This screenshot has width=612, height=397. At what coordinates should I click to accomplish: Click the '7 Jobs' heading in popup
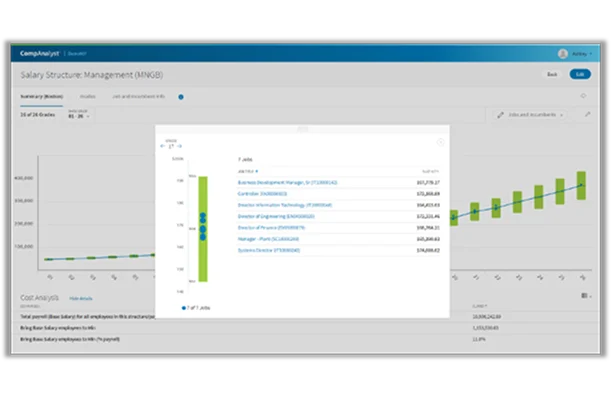coord(245,160)
